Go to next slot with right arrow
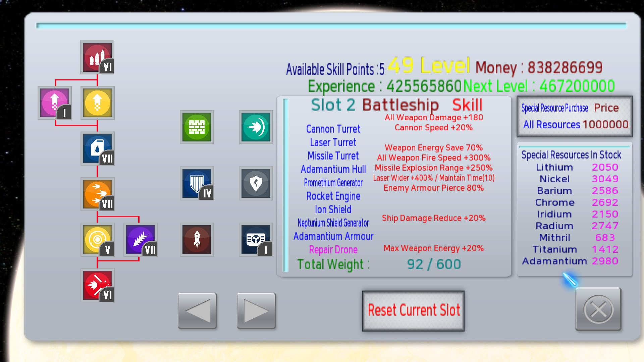Screen dimensions: 644x362 (x=256, y=311)
